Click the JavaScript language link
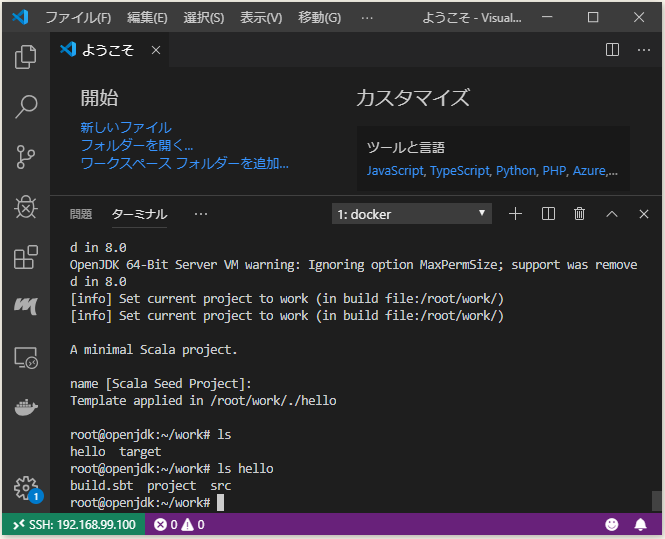The height and width of the screenshot is (539, 665). coord(395,170)
